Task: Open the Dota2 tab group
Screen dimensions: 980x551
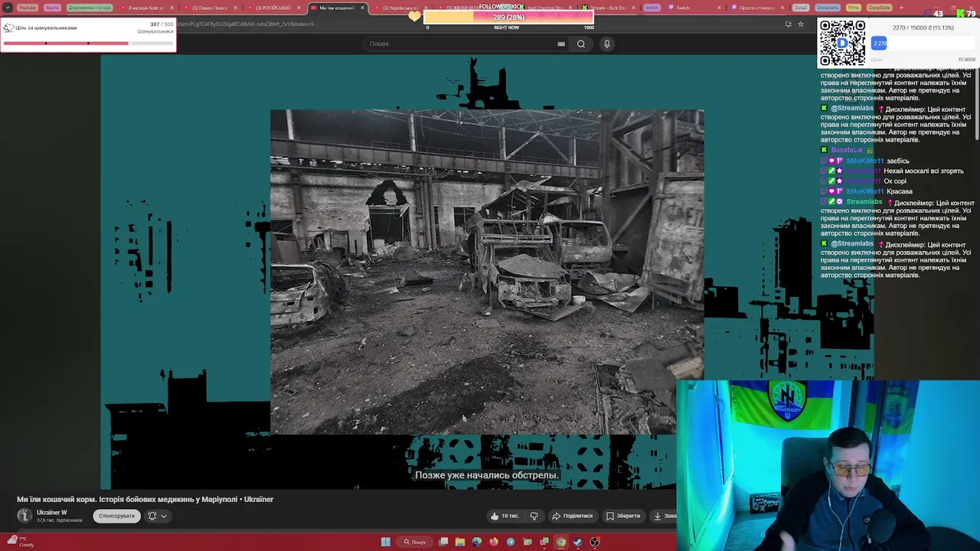Action: point(801,8)
